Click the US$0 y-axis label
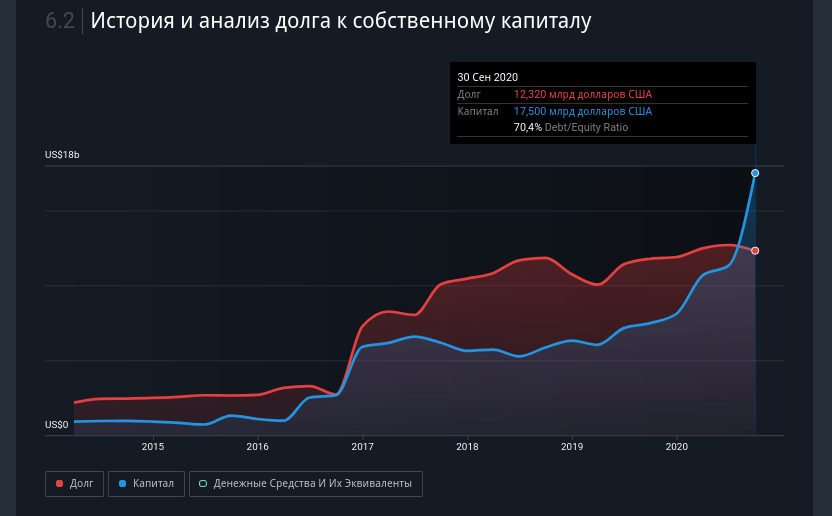Screen dimensions: 832x516 click(x=57, y=425)
